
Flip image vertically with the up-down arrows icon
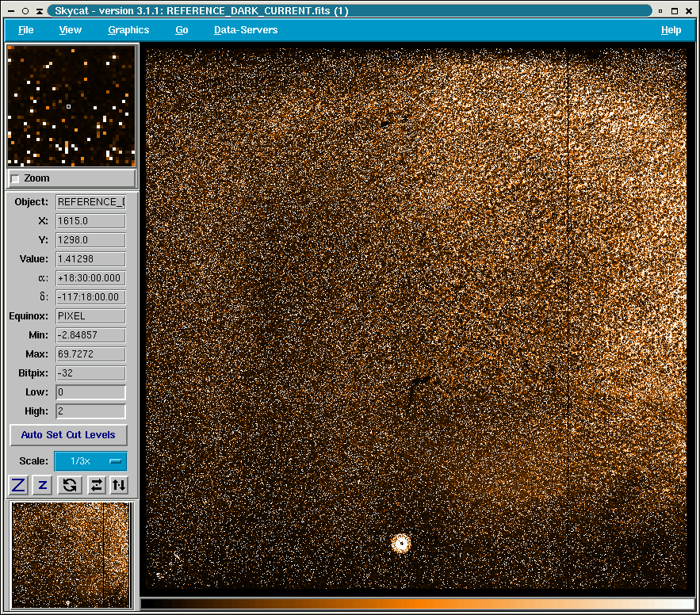click(x=119, y=485)
